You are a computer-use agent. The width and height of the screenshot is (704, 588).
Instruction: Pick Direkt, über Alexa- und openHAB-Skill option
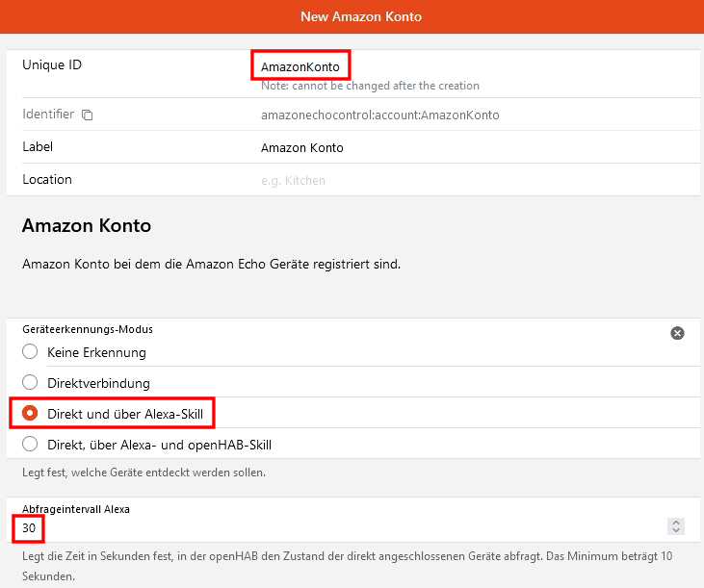pos(30,444)
